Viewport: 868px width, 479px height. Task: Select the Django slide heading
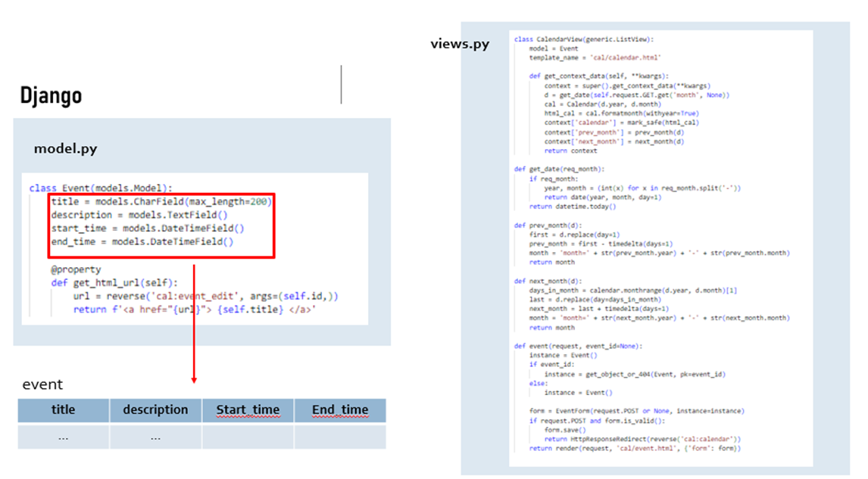tap(51, 95)
